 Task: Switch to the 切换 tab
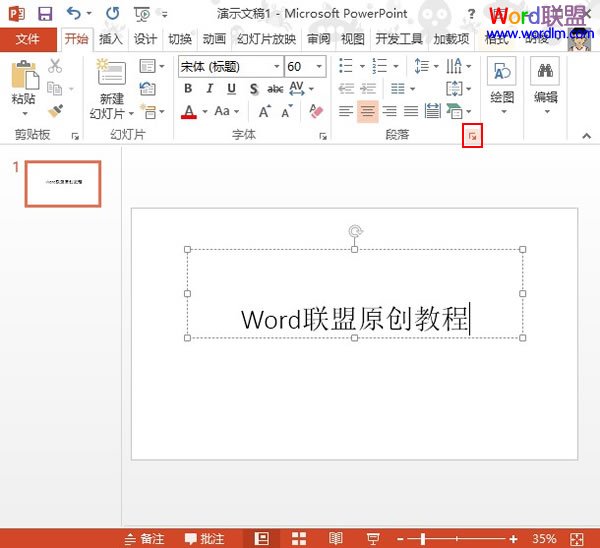[180, 39]
